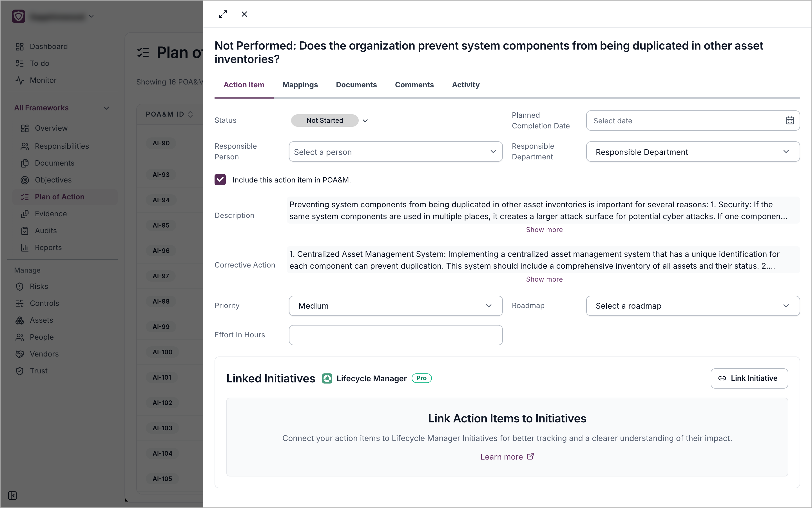Sort by the POA&M ID column header
The width and height of the screenshot is (812, 508).
click(x=169, y=114)
